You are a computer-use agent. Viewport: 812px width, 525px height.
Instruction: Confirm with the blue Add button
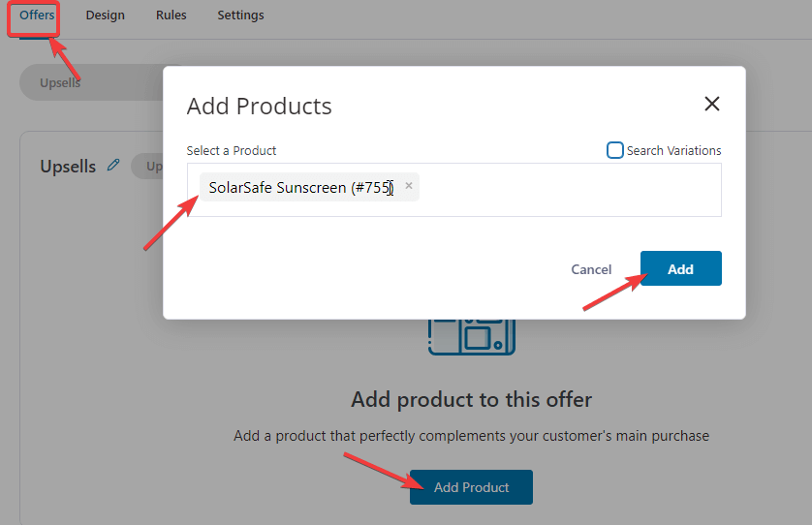(680, 268)
